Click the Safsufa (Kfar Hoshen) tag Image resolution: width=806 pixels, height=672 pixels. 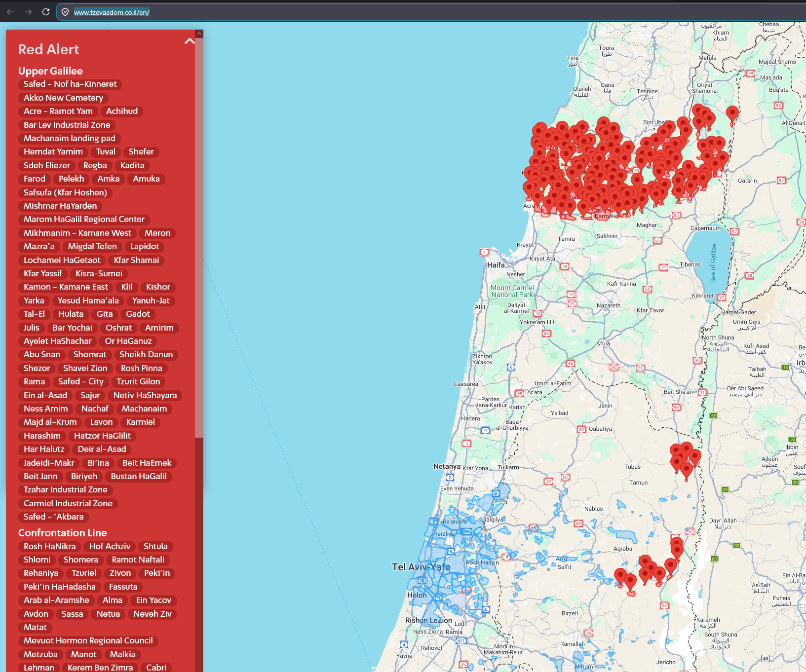click(65, 192)
